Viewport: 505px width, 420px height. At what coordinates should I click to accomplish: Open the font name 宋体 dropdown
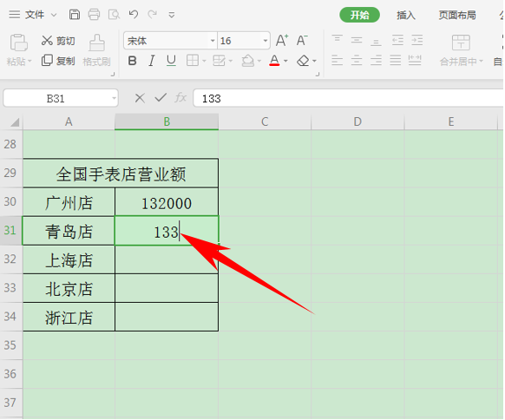coord(213,41)
